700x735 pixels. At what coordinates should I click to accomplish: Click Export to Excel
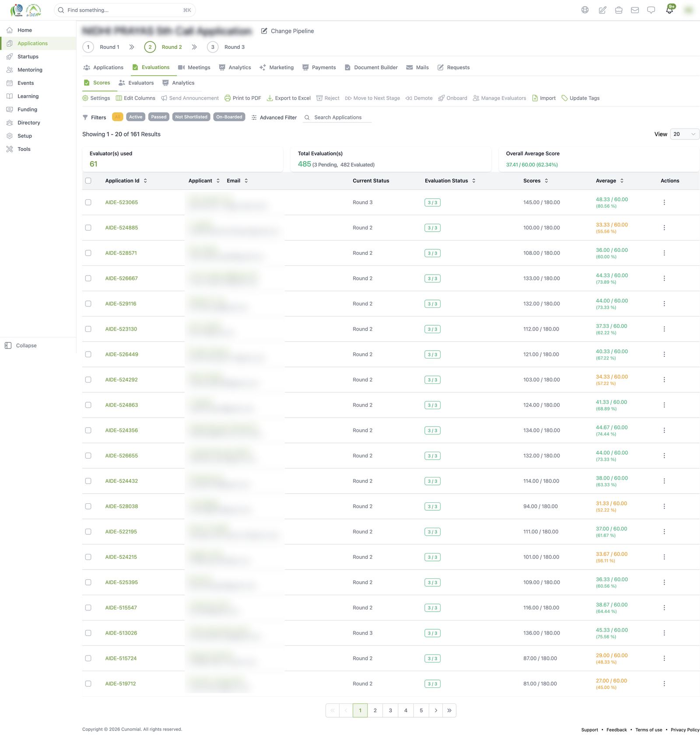click(x=289, y=98)
